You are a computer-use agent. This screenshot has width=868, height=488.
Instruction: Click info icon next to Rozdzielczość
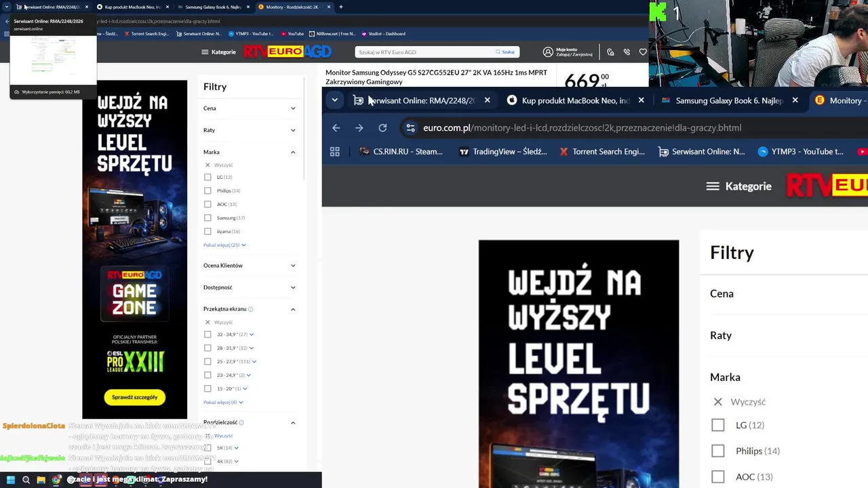tap(241, 422)
